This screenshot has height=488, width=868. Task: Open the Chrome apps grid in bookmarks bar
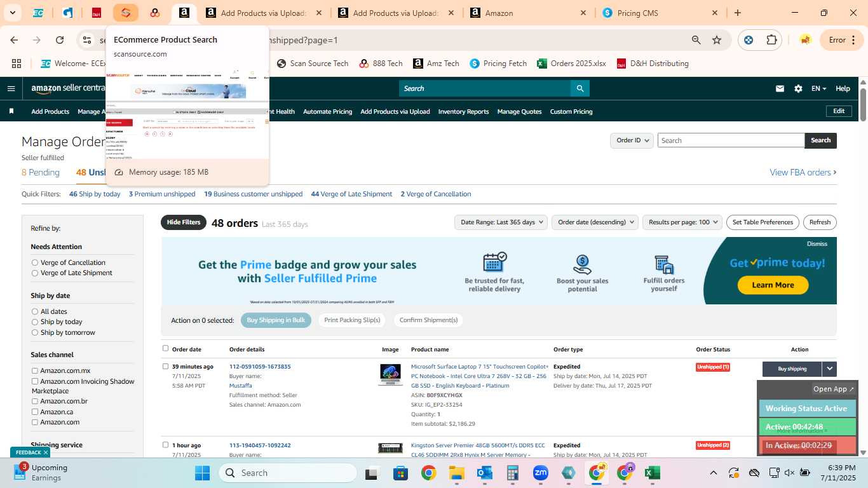point(17,64)
